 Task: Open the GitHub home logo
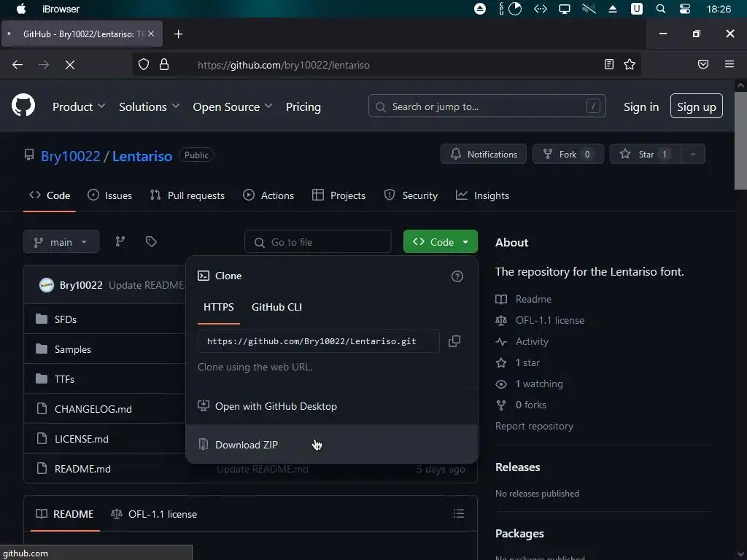(23, 105)
